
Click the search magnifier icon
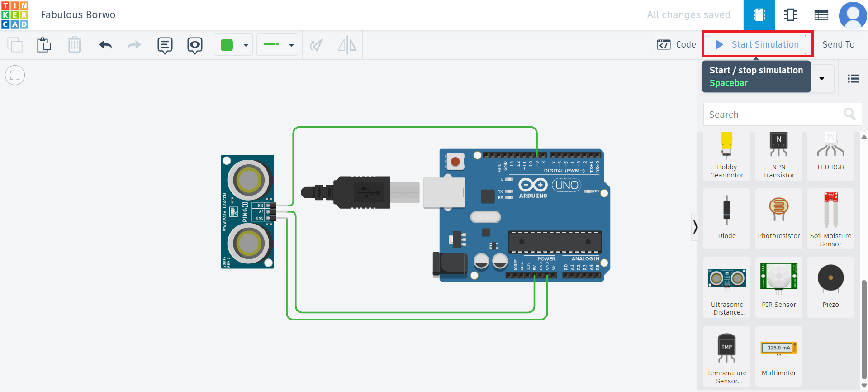click(849, 114)
